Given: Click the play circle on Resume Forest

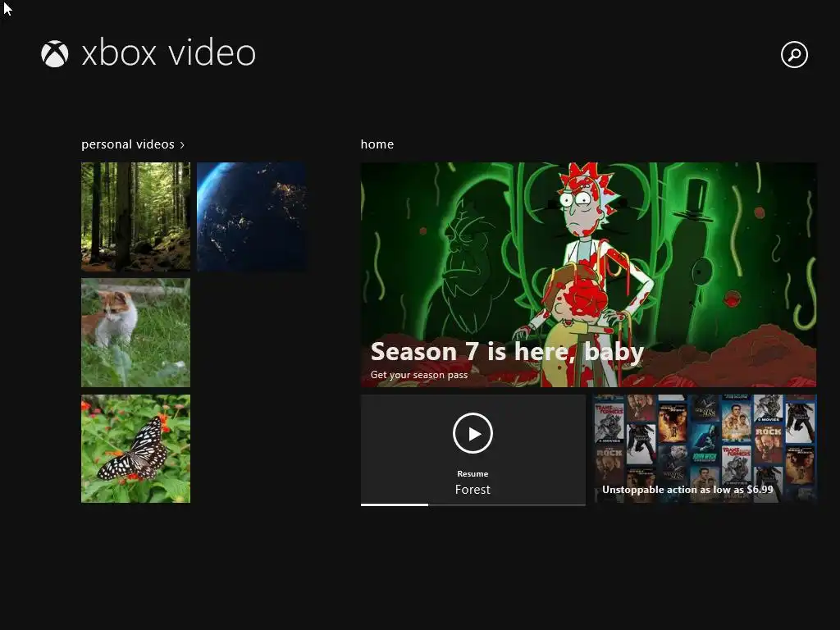Looking at the screenshot, I should [472, 433].
